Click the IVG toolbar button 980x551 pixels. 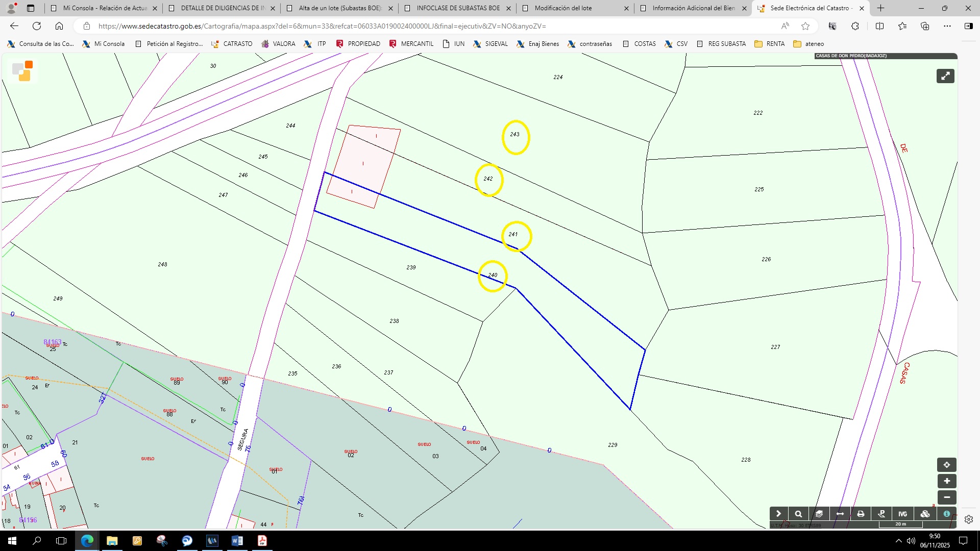902,514
